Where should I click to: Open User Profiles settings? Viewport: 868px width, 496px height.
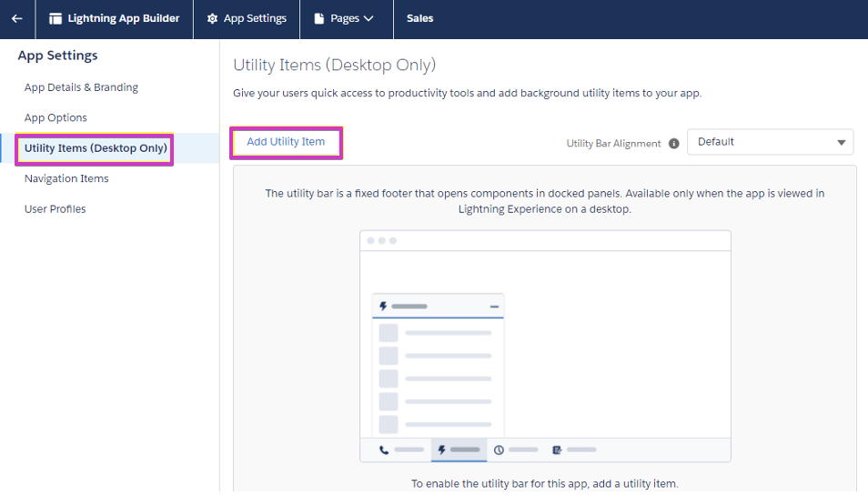55,208
